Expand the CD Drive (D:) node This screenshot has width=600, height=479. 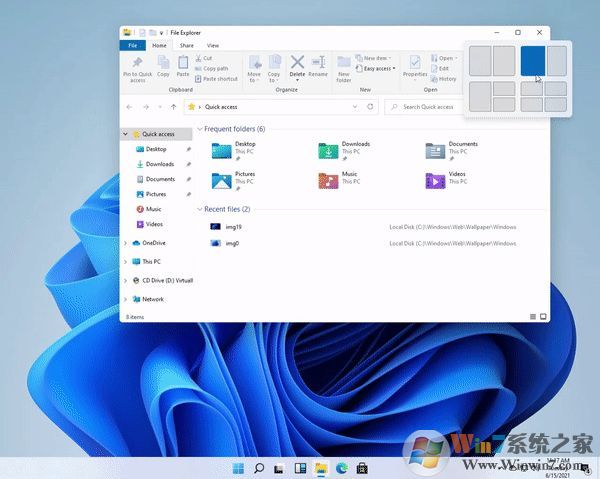pos(126,280)
